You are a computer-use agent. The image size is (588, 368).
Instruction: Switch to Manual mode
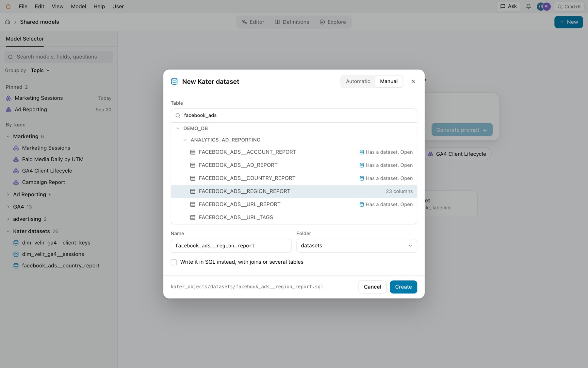[389, 81]
